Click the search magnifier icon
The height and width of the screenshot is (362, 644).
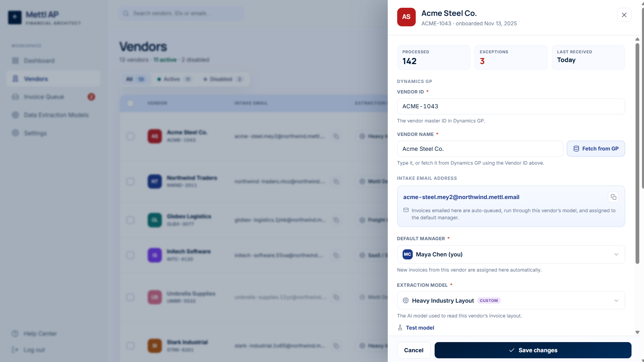pos(126,13)
